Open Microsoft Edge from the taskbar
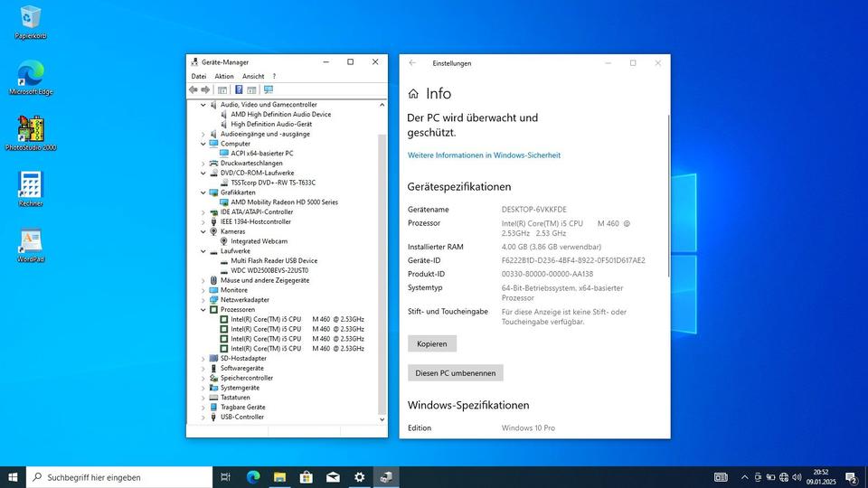 pyautogui.click(x=253, y=477)
